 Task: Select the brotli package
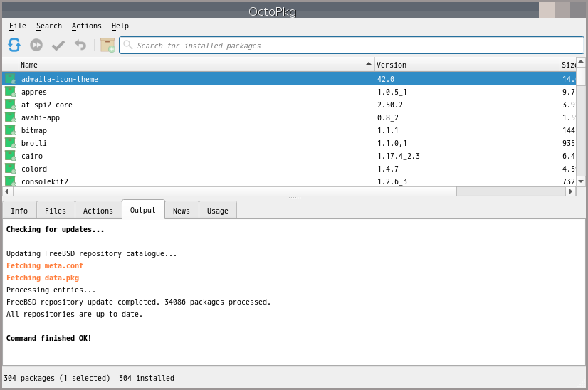(289, 143)
